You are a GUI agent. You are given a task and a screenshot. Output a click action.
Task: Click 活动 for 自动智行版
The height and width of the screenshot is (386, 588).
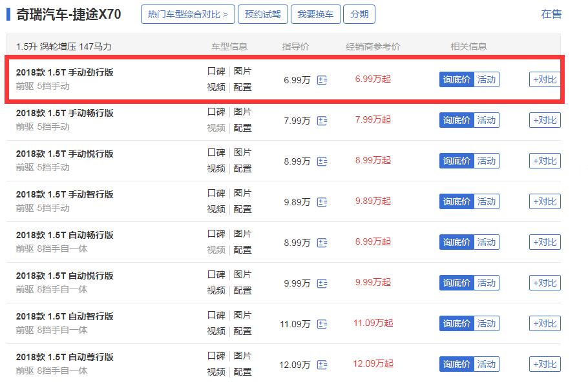[487, 323]
